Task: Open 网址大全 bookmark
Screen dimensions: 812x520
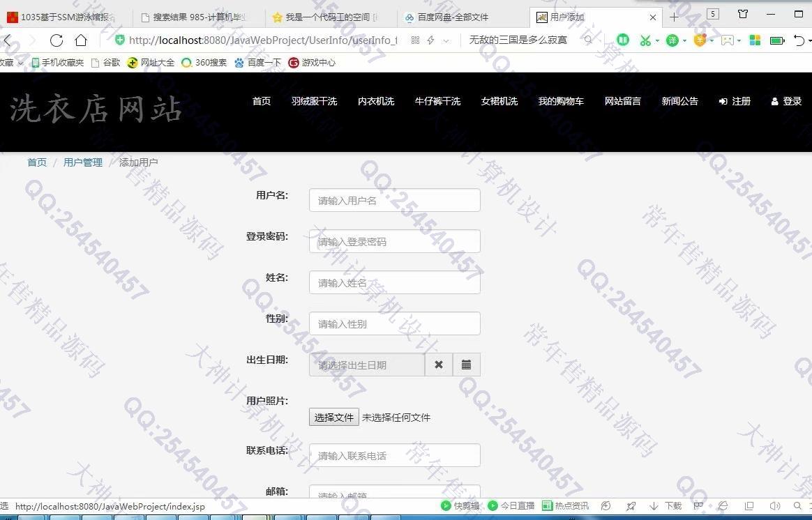Action: [x=151, y=63]
